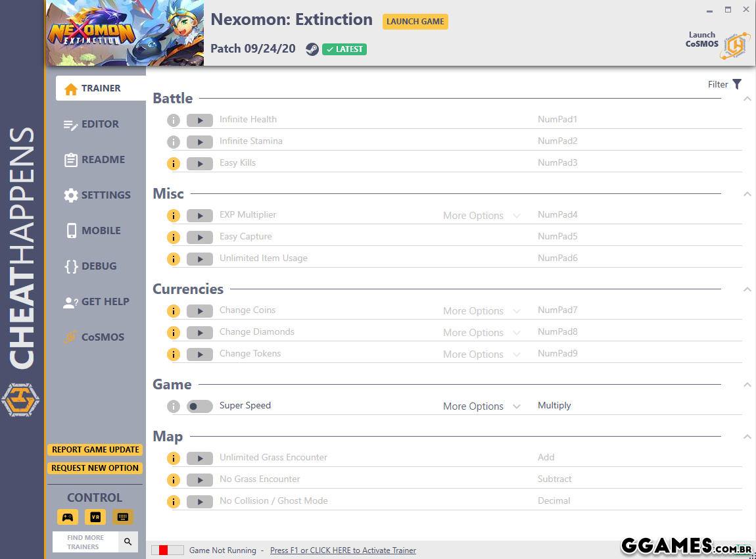The image size is (756, 559).
Task: Click the Find More Trainers input field
Action: (x=85, y=542)
